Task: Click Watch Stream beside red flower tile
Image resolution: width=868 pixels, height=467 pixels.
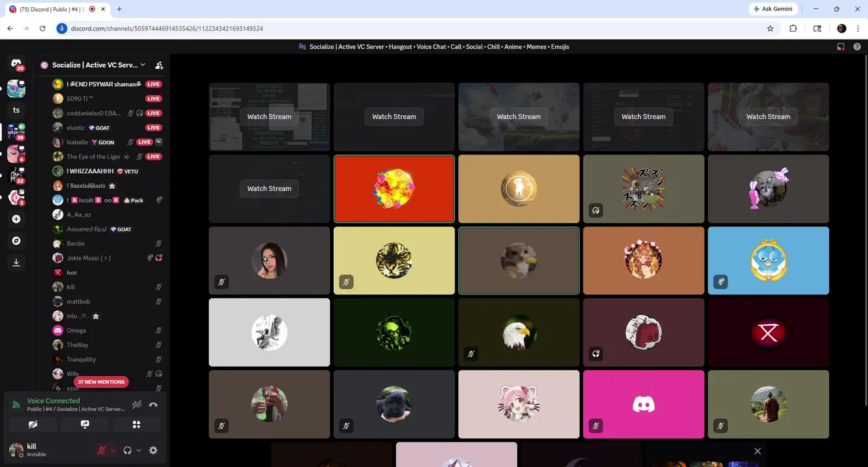Action: click(269, 189)
